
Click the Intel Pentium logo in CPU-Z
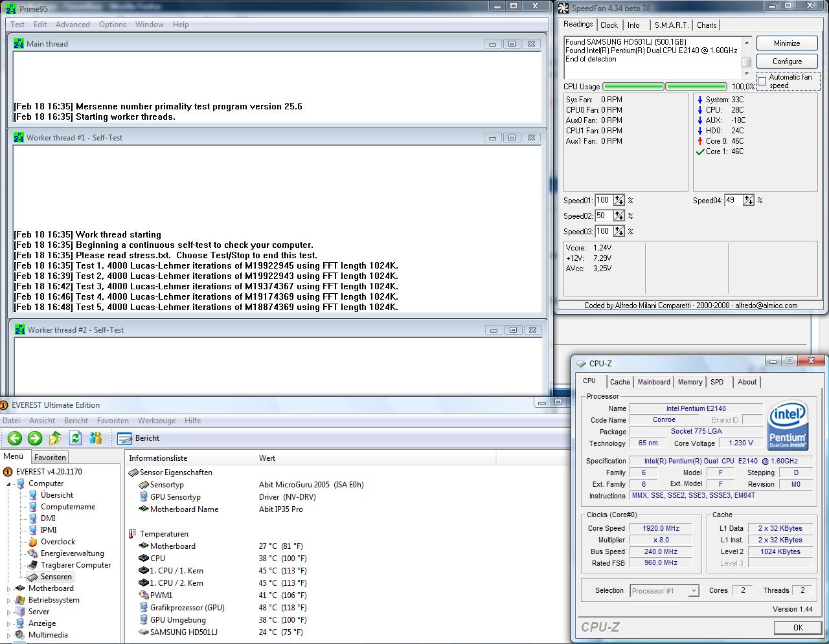coord(788,427)
